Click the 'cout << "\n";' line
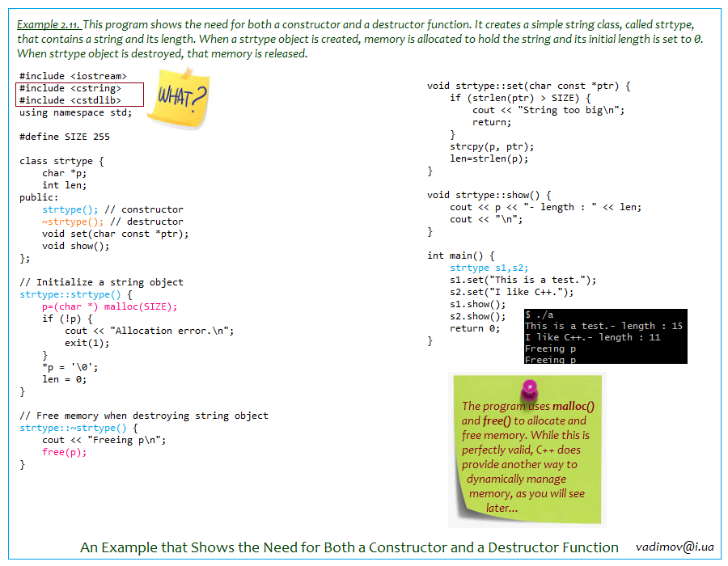 point(486,219)
